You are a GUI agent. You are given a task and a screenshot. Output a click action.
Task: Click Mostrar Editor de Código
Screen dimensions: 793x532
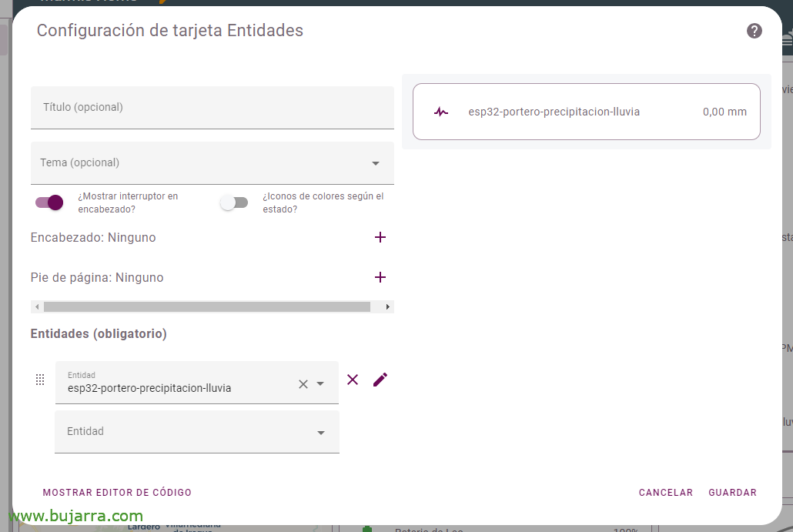[117, 493]
